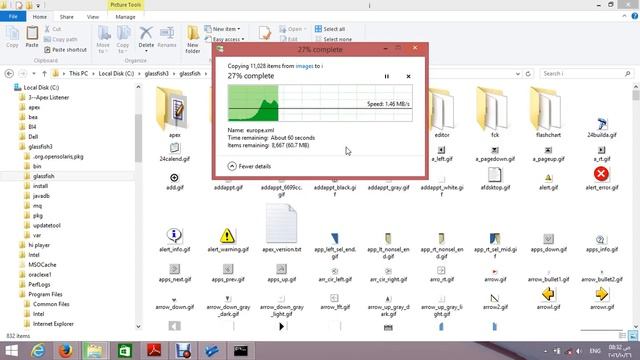640x360 pixels.
Task: Pause the file copy operation
Action: click(387, 76)
